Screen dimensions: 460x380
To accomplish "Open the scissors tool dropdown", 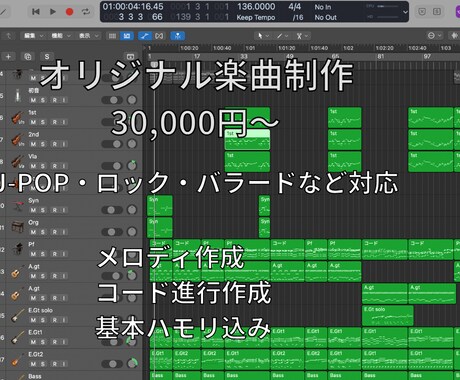I will (302, 36).
